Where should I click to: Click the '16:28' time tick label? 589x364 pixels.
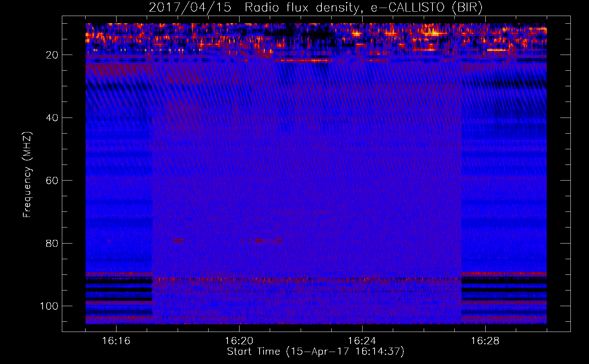pyautogui.click(x=485, y=341)
